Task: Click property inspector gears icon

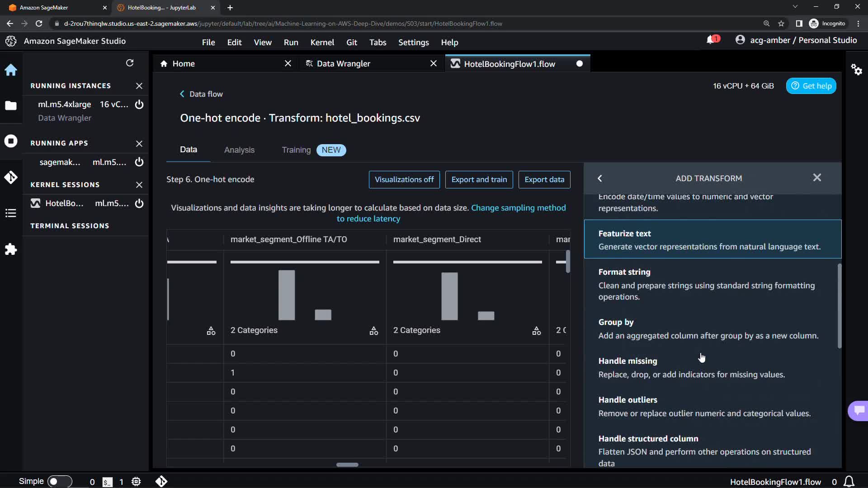Action: 856,70
